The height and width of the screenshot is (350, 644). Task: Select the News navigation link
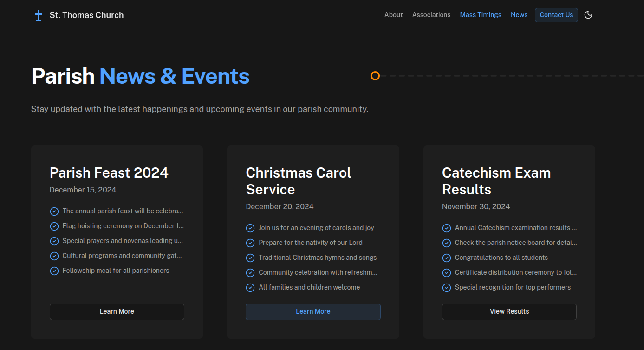[x=519, y=15]
